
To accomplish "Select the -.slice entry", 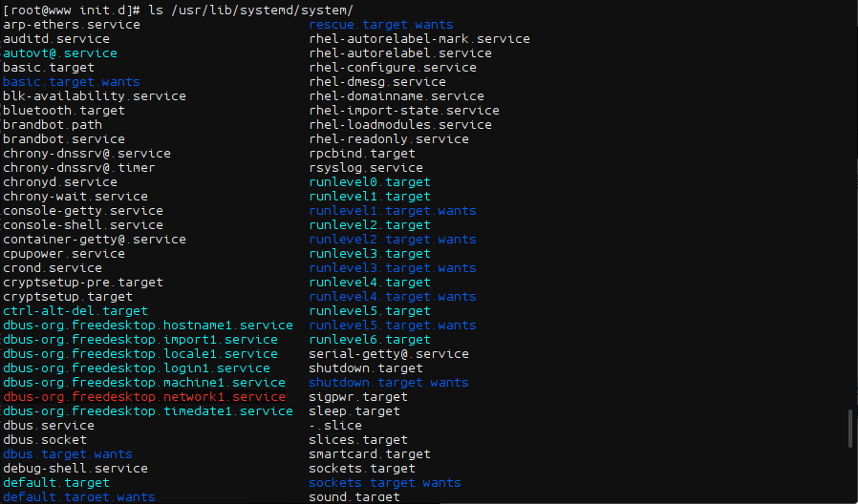I will (x=335, y=425).
